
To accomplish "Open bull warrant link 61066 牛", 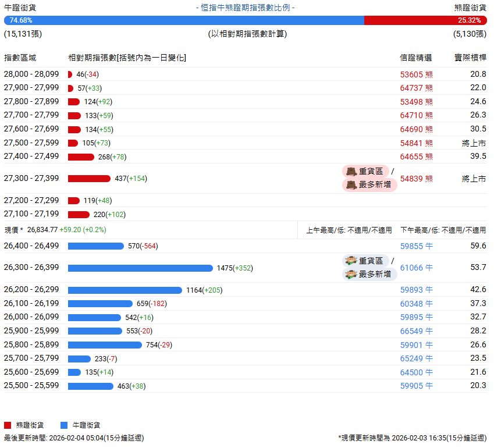I will tap(416, 268).
